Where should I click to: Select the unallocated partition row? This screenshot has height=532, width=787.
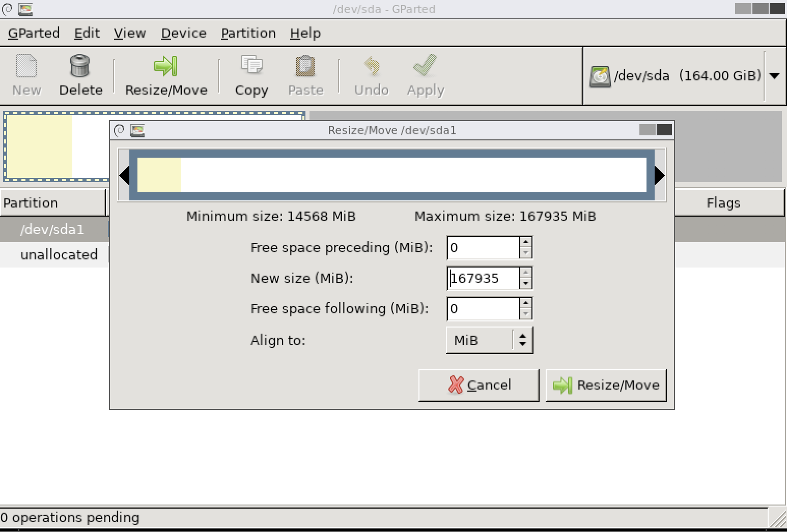pyautogui.click(x=59, y=254)
